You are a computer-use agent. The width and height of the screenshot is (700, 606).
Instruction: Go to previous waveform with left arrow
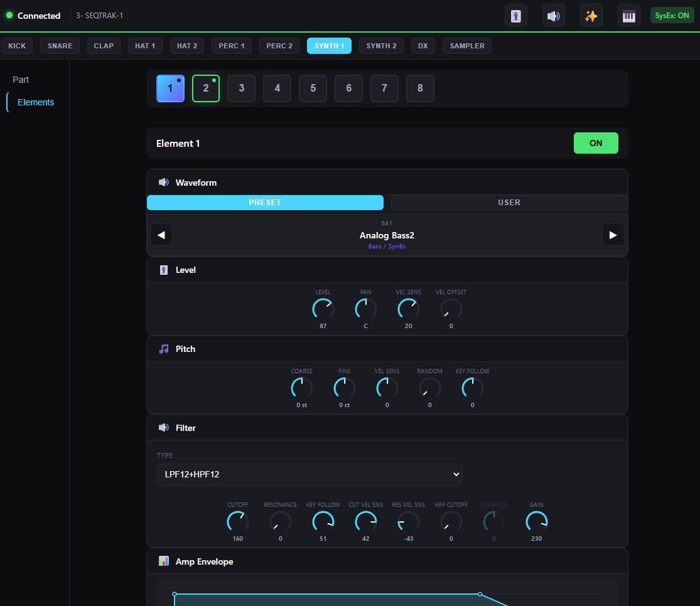(161, 235)
